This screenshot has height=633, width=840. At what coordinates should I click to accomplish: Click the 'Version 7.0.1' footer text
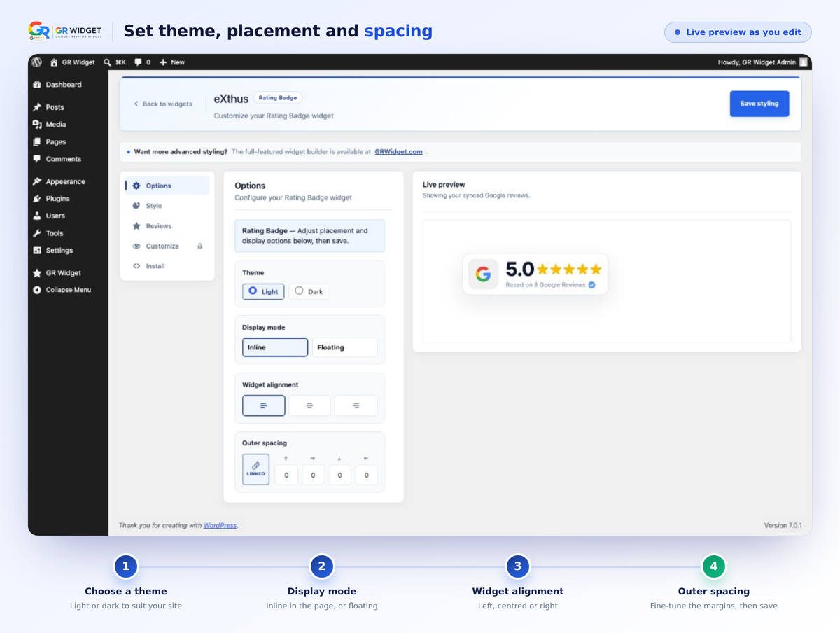point(783,525)
